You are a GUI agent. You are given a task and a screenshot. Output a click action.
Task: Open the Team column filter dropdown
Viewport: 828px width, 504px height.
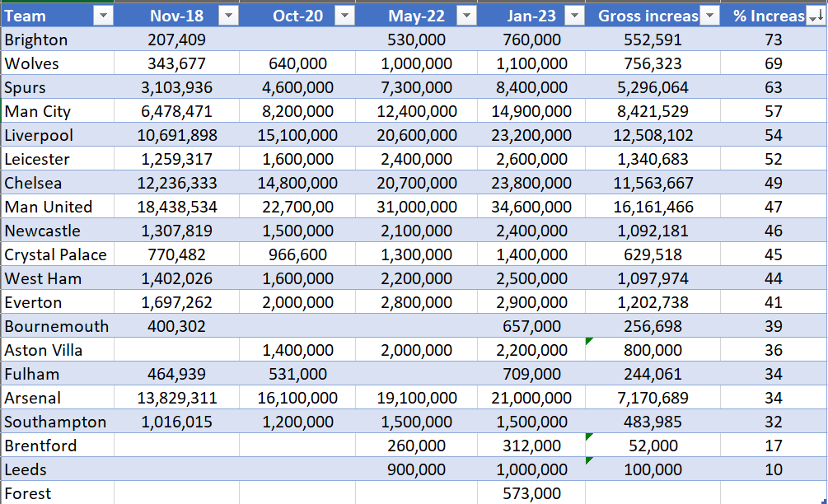[103, 16]
